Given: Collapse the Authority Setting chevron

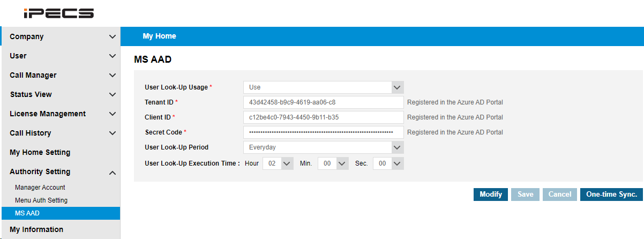Looking at the screenshot, I should pyautogui.click(x=112, y=172).
